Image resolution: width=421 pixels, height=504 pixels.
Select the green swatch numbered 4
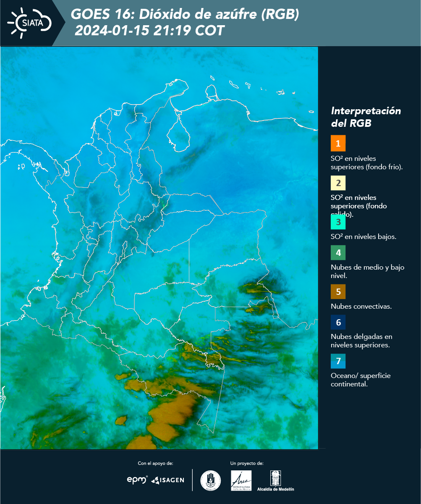tap(338, 252)
